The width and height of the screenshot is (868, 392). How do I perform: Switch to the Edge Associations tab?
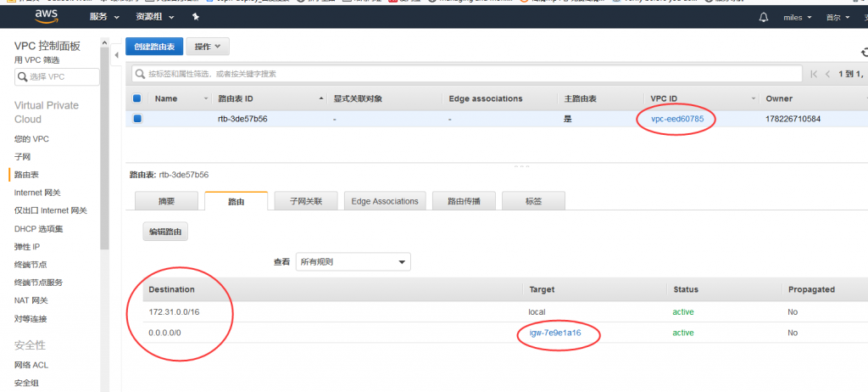click(x=384, y=201)
